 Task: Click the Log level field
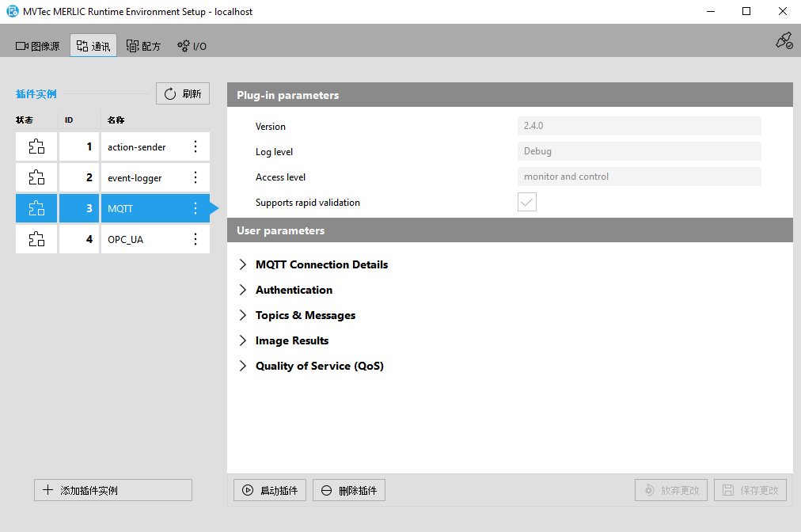pos(639,151)
